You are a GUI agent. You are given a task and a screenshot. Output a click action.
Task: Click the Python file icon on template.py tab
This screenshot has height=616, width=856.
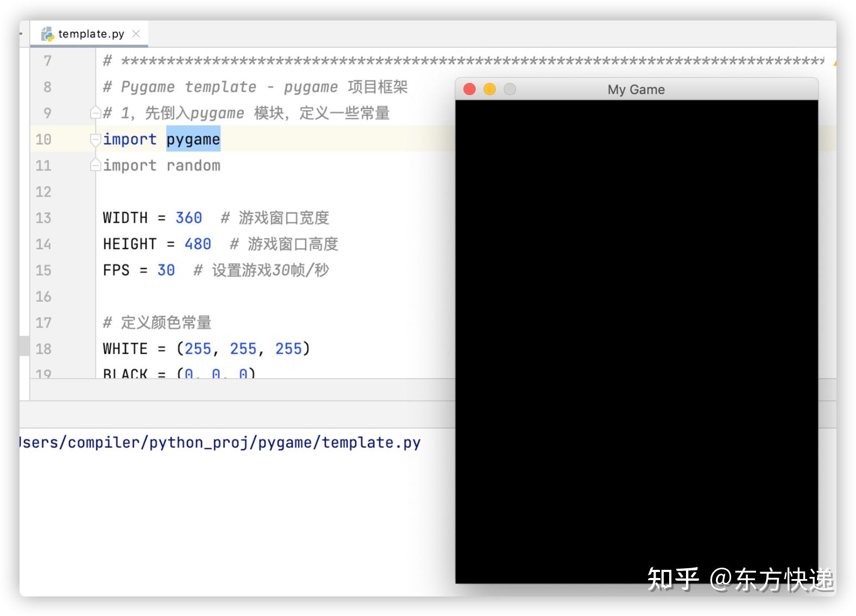tap(48, 34)
